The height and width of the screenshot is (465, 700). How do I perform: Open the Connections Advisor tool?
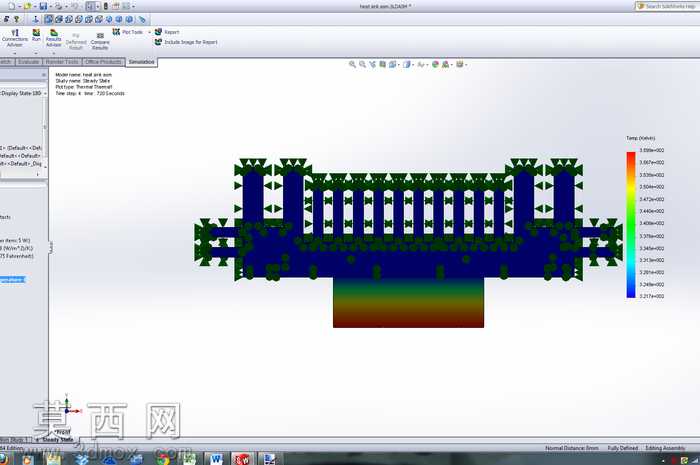tap(15, 38)
